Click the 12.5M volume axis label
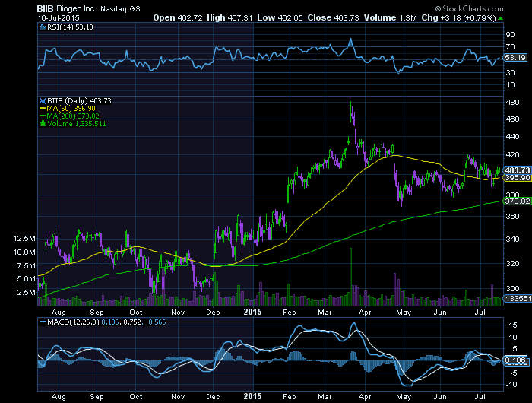Viewport: 532px width, 403px height. [x=24, y=239]
